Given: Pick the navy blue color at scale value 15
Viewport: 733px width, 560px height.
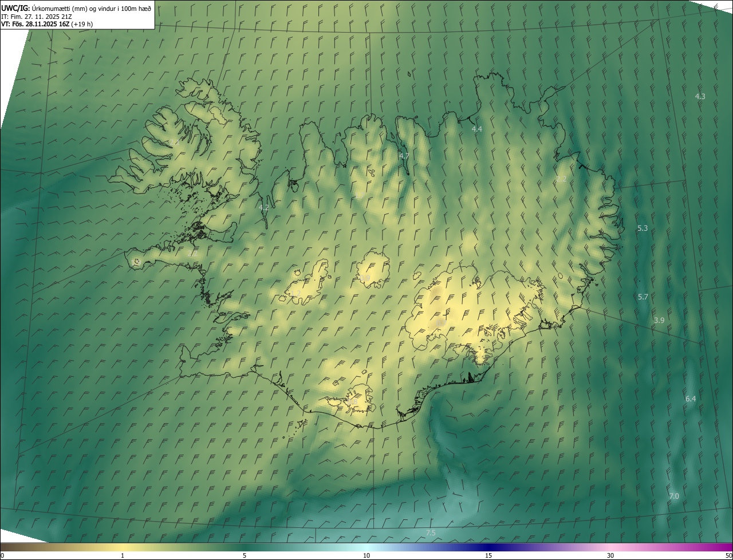Looking at the screenshot, I should [x=488, y=547].
